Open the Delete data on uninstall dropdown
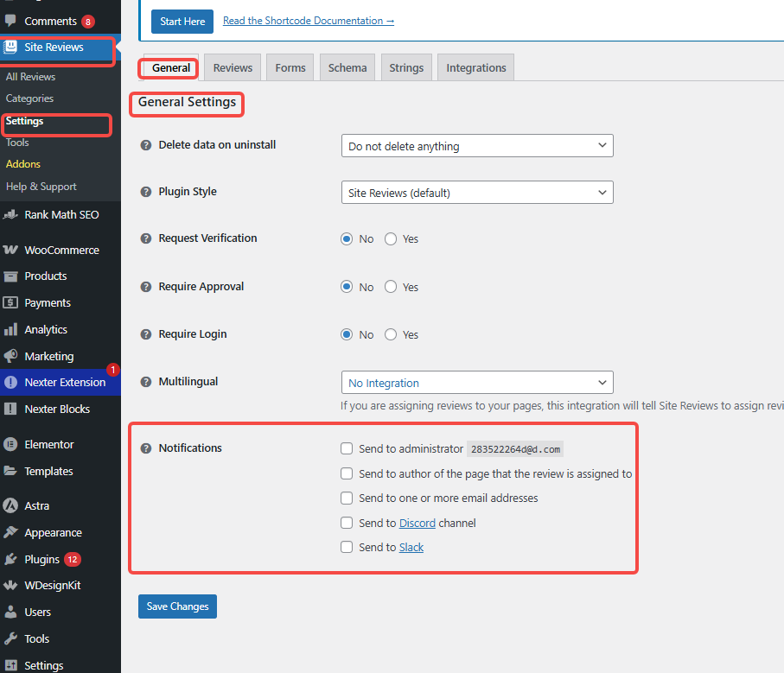The height and width of the screenshot is (673, 784). click(477, 146)
